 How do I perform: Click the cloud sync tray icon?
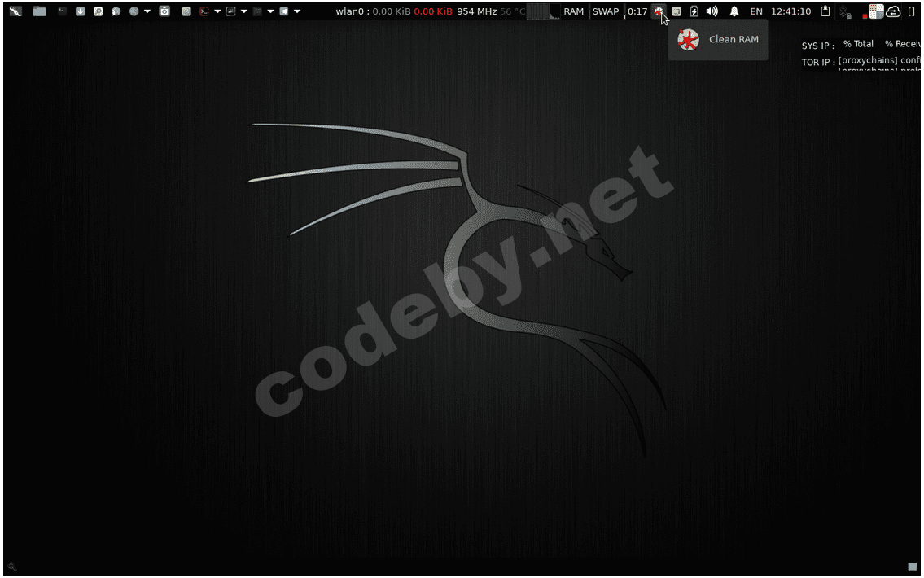[x=893, y=11]
